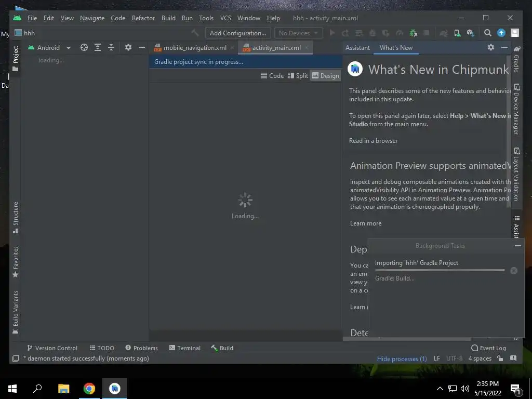This screenshot has width=532, height=399.
Task: Click the read-only lock icon in status bar
Action: click(500, 358)
